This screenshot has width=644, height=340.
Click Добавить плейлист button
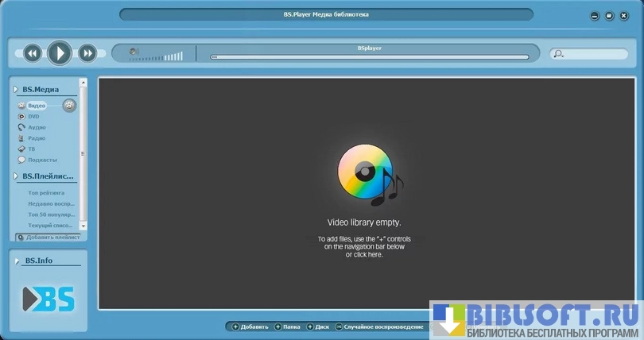click(x=48, y=237)
